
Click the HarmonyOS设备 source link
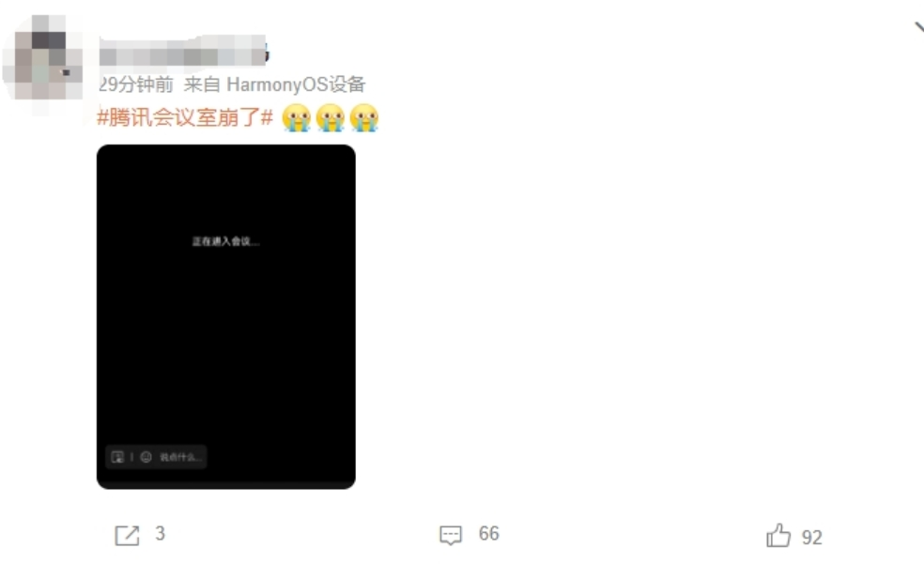[296, 84]
